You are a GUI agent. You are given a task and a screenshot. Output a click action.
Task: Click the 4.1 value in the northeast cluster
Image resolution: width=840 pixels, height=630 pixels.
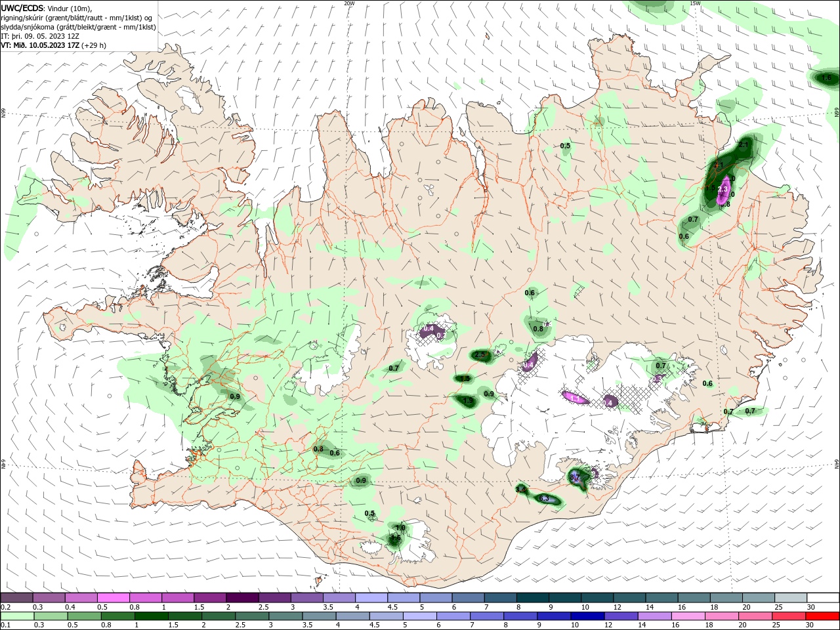(718, 165)
